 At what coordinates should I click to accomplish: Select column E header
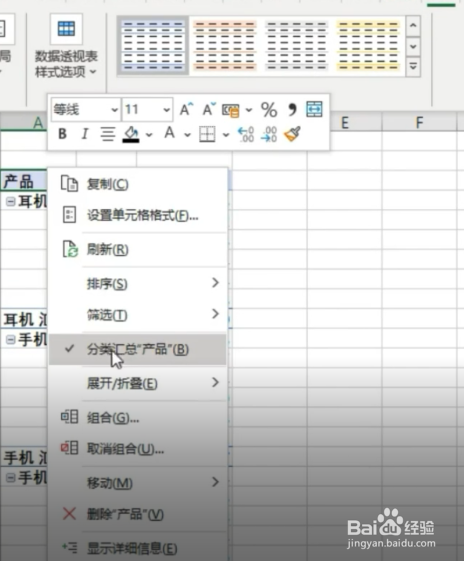345,123
